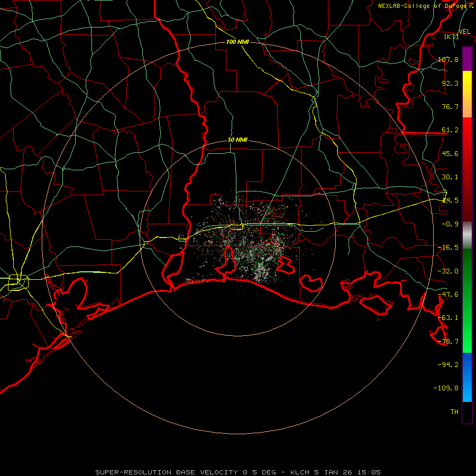This screenshot has height=476, width=476.
Task: Click the [KT] units label
Action: tap(452, 36)
